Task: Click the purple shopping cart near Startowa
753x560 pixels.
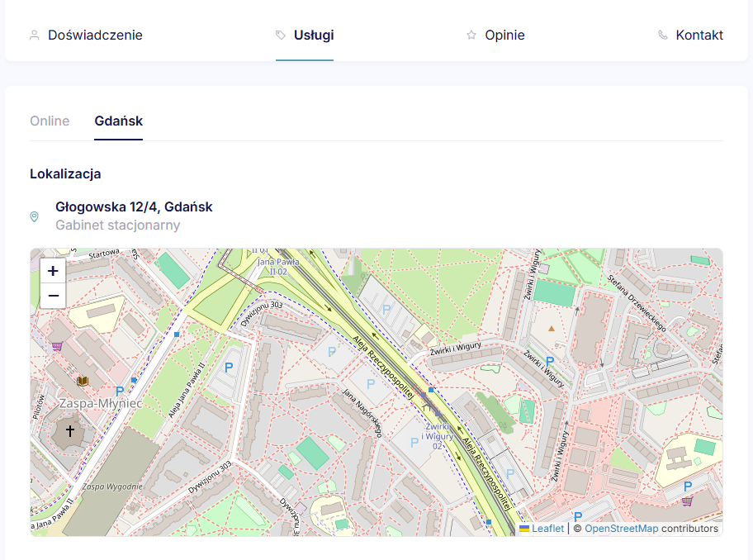Action: [x=56, y=346]
